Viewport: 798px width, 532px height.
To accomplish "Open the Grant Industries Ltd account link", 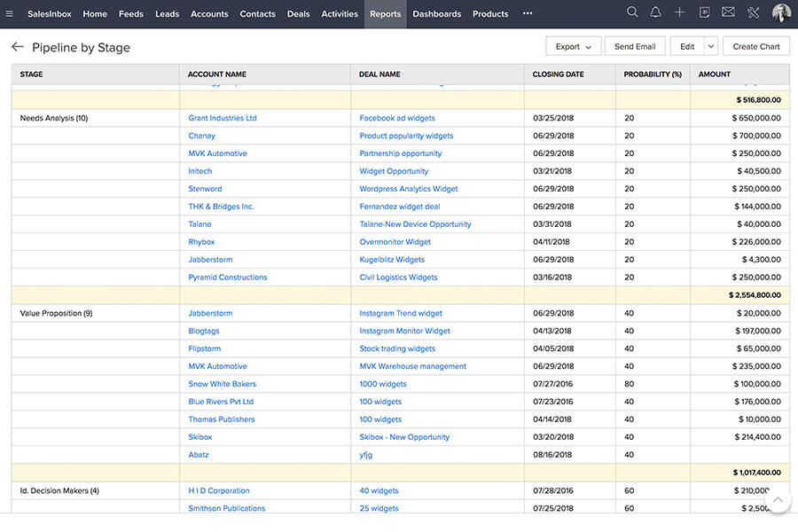I will [223, 118].
